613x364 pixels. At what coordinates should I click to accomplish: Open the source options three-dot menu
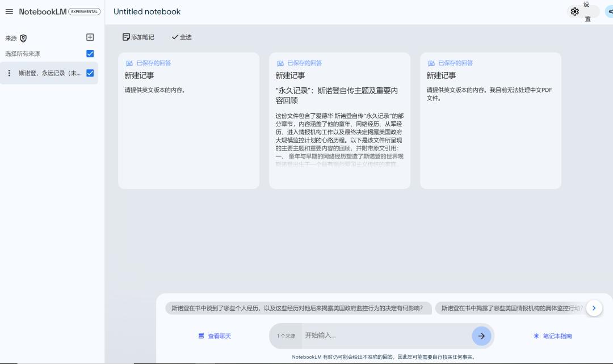9,73
